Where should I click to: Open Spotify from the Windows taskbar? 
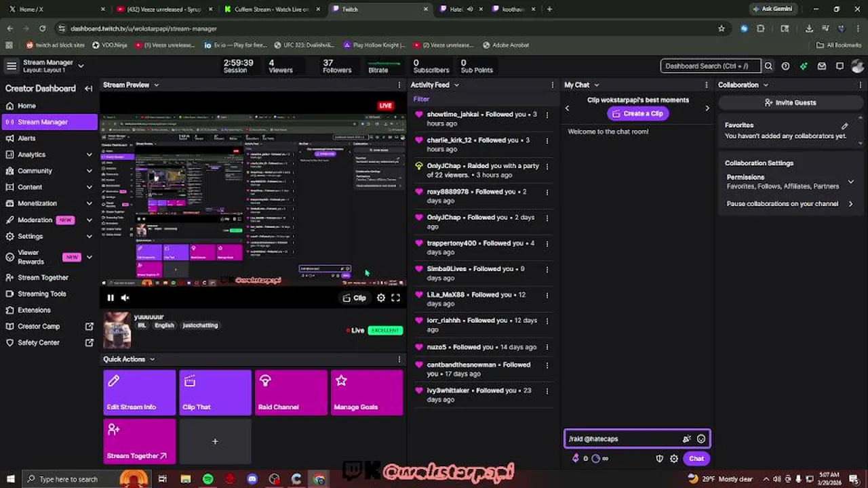click(208, 479)
